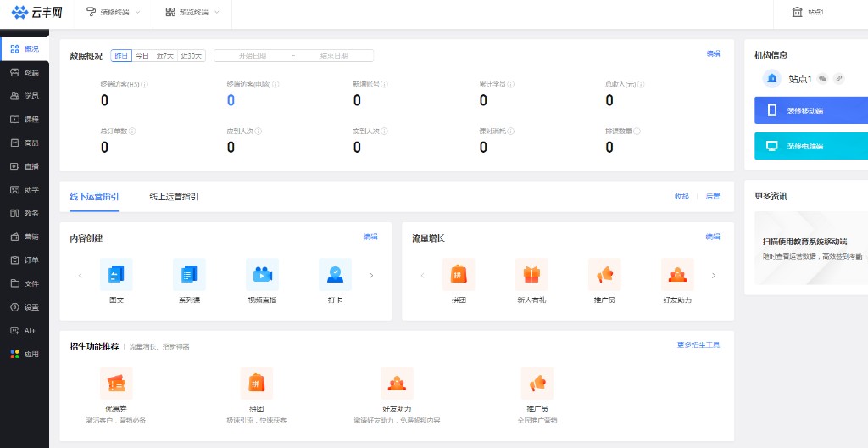Click the 后置 link next to 收起
Viewport: 868px width, 448px height.
coord(712,196)
